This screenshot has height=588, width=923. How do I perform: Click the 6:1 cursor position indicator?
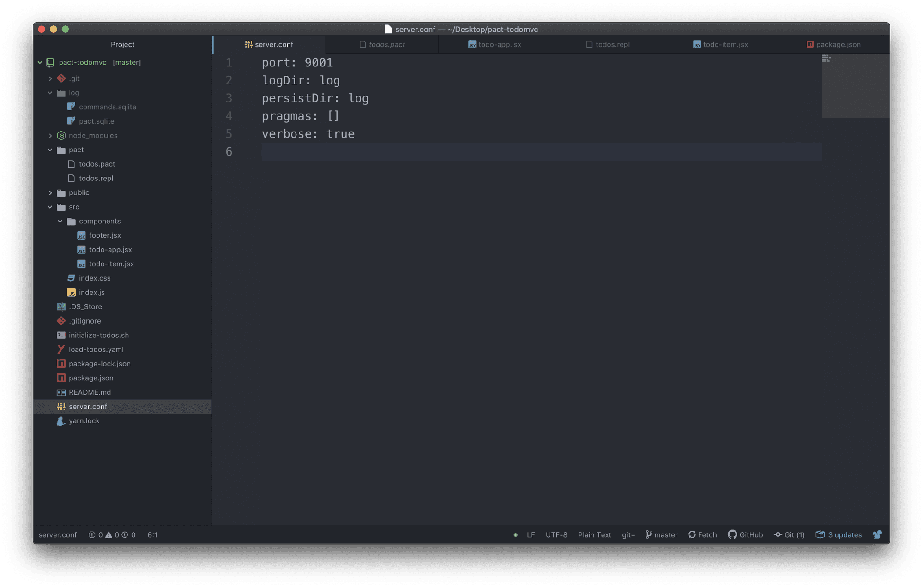pyautogui.click(x=152, y=535)
